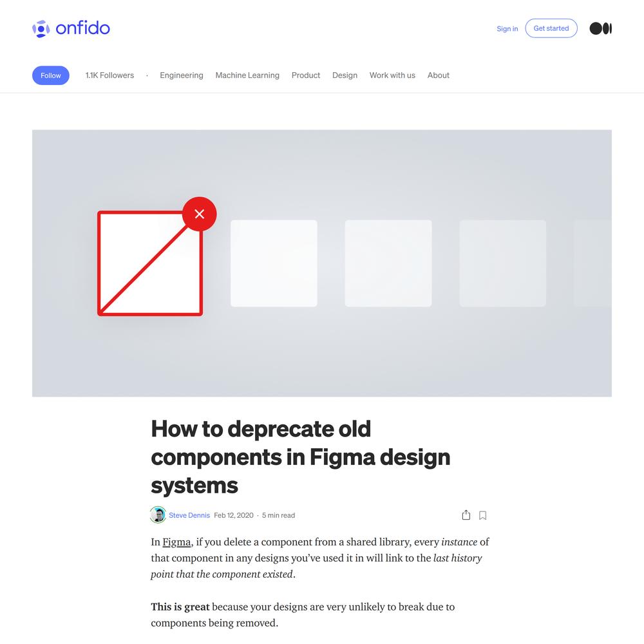Switch to the Design section
Image resolution: width=644 pixels, height=644 pixels.
coord(345,75)
